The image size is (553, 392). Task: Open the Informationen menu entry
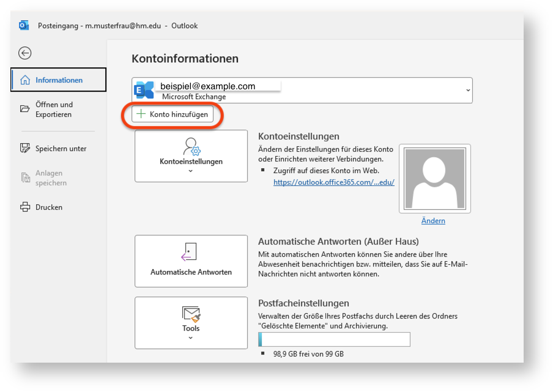(59, 80)
